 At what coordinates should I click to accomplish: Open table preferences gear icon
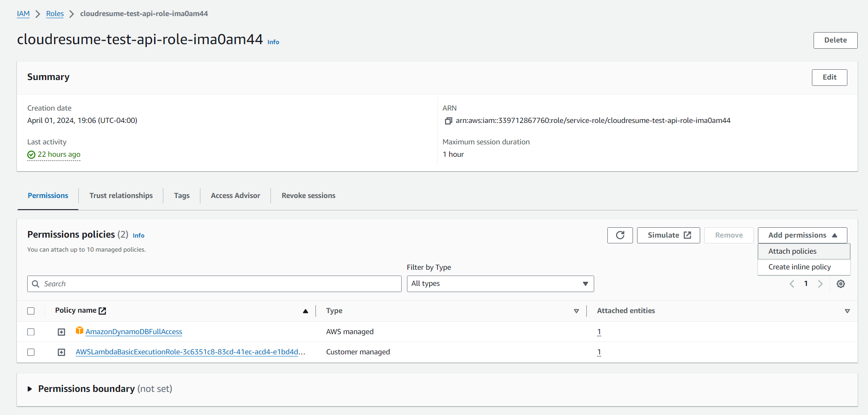[840, 284]
